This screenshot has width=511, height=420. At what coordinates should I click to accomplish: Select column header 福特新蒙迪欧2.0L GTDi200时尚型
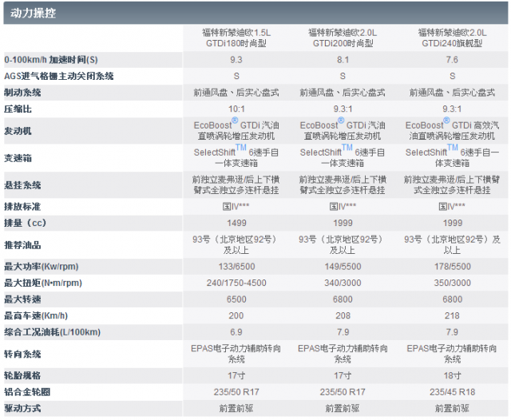click(343, 38)
